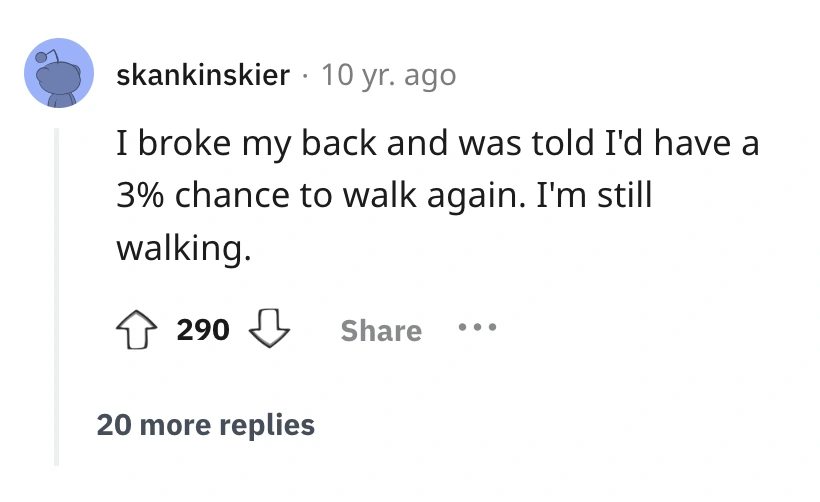
Task: Open the skankinskier user profile link
Action: click(x=203, y=75)
